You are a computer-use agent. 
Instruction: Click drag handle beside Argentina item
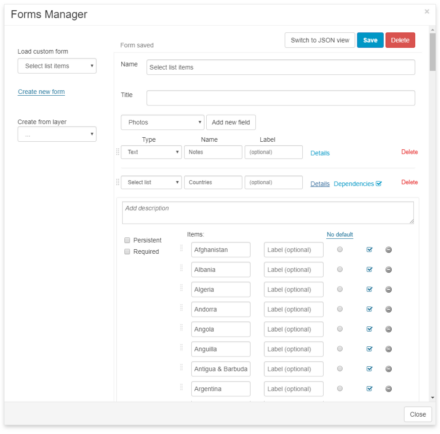(181, 387)
